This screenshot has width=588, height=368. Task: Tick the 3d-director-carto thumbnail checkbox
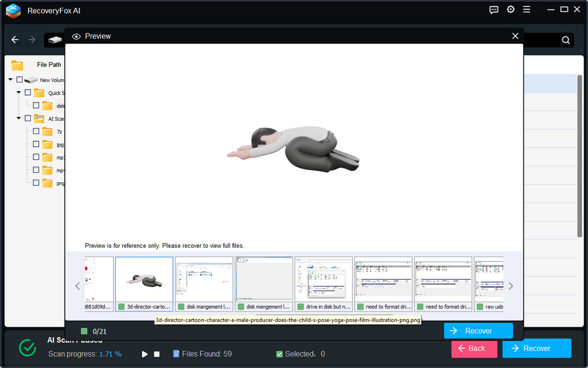[x=121, y=307]
